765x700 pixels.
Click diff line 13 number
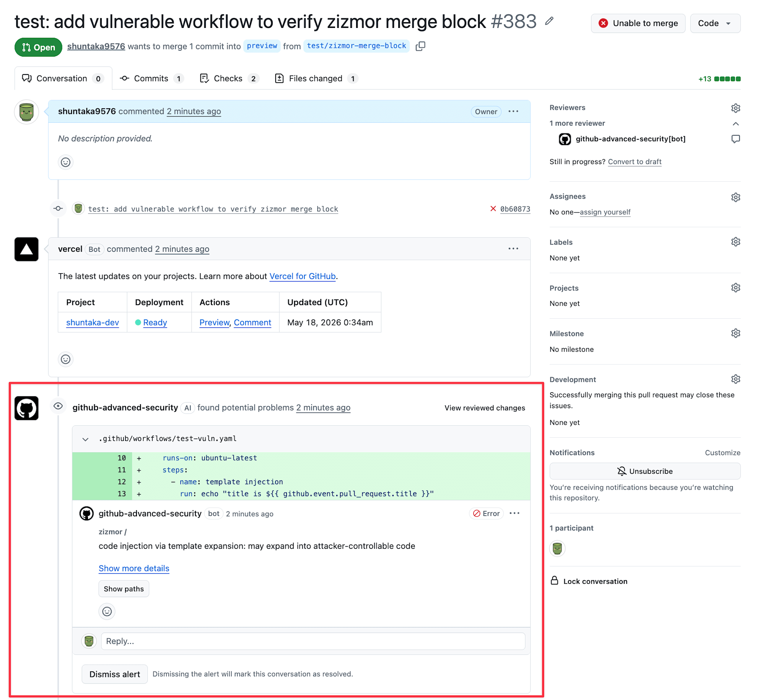tap(122, 494)
